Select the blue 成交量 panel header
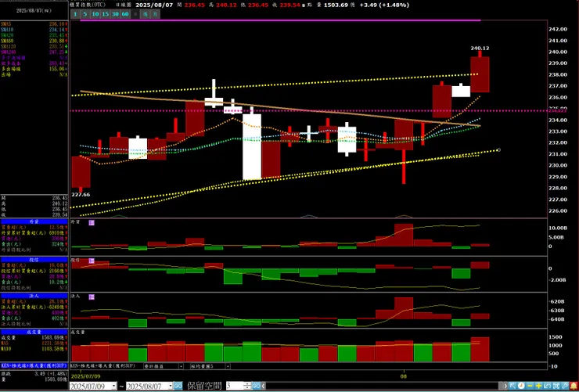The height and width of the screenshot is (392, 579). click(x=34, y=333)
